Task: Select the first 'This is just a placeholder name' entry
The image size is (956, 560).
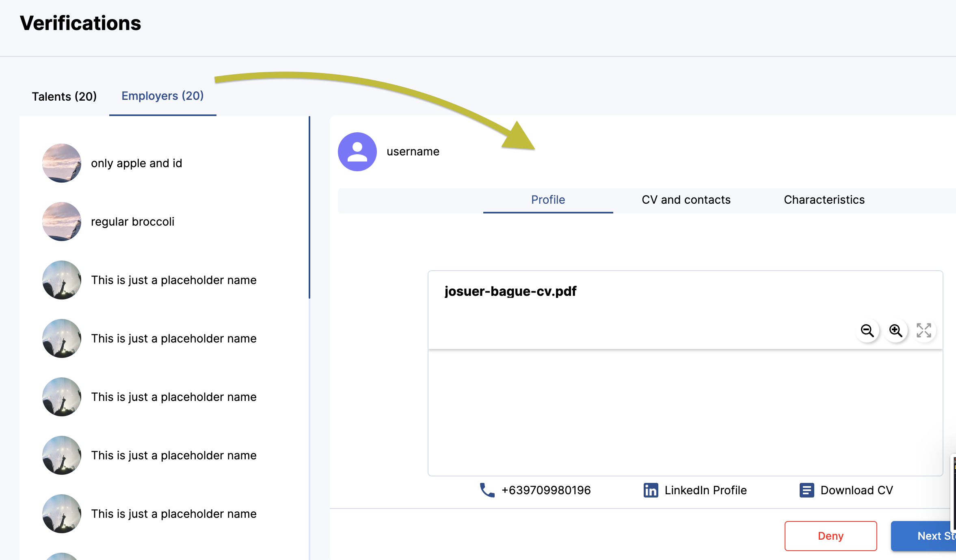Action: pyautogui.click(x=173, y=280)
